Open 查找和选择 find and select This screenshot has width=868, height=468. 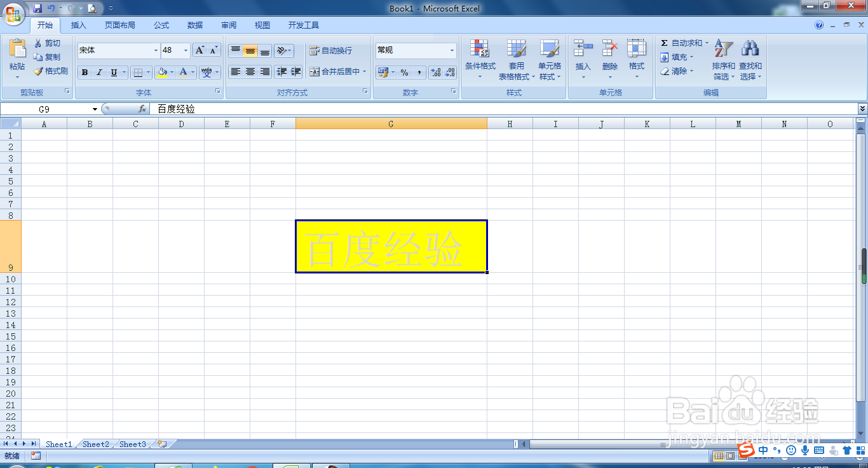750,59
